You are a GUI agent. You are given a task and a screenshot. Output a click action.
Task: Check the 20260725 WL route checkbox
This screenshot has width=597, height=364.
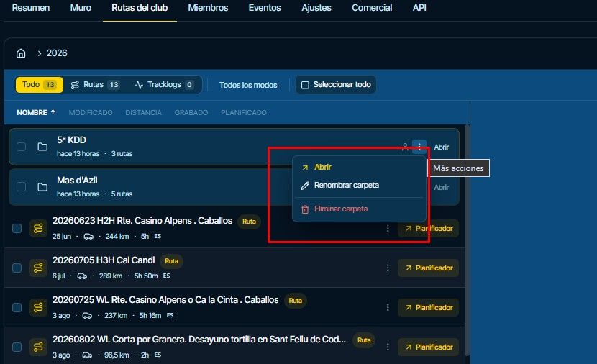click(17, 307)
